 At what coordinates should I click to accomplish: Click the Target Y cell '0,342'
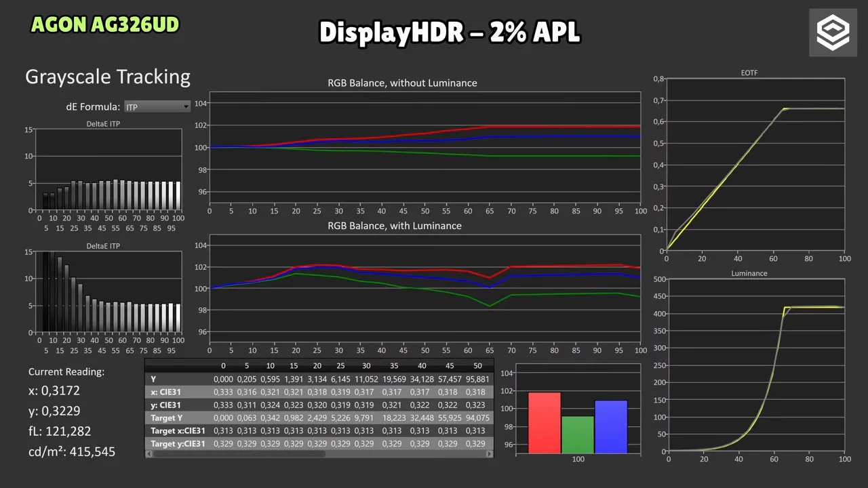[271, 418]
